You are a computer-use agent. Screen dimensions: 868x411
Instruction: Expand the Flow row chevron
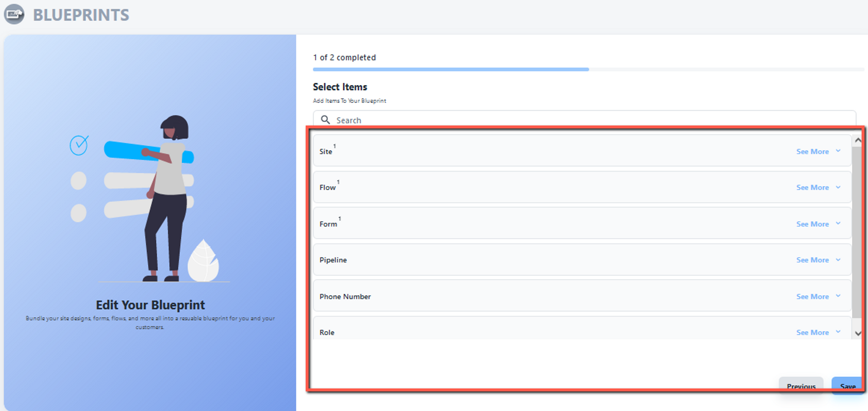838,187
